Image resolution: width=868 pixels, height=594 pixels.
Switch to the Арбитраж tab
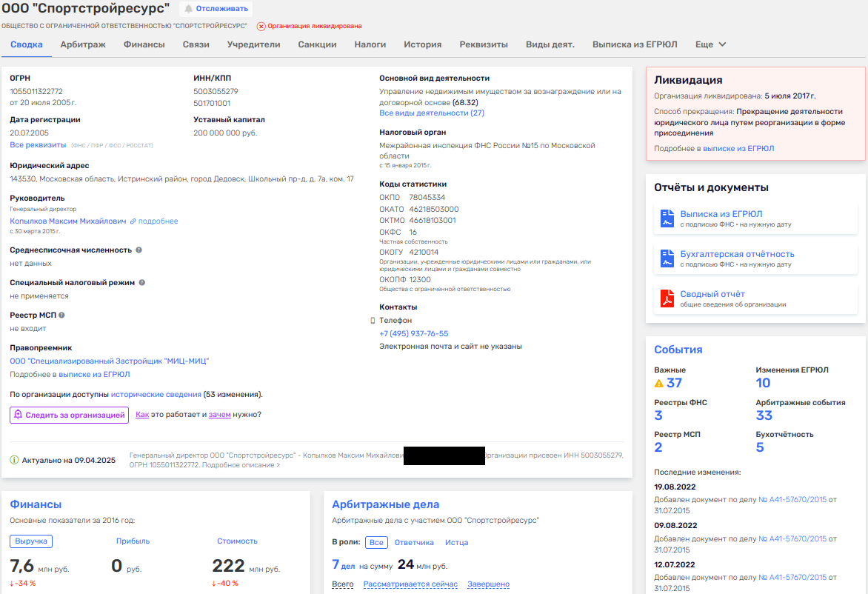tap(83, 44)
